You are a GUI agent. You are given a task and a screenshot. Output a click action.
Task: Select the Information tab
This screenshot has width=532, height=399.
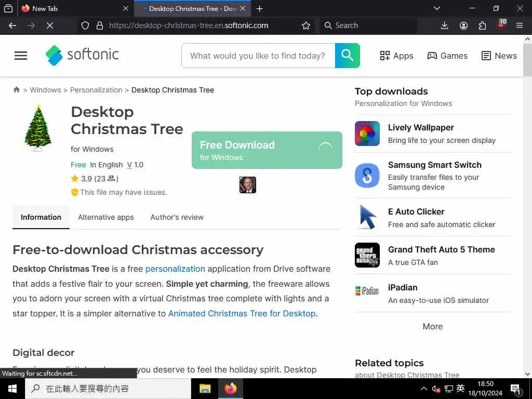pos(41,217)
